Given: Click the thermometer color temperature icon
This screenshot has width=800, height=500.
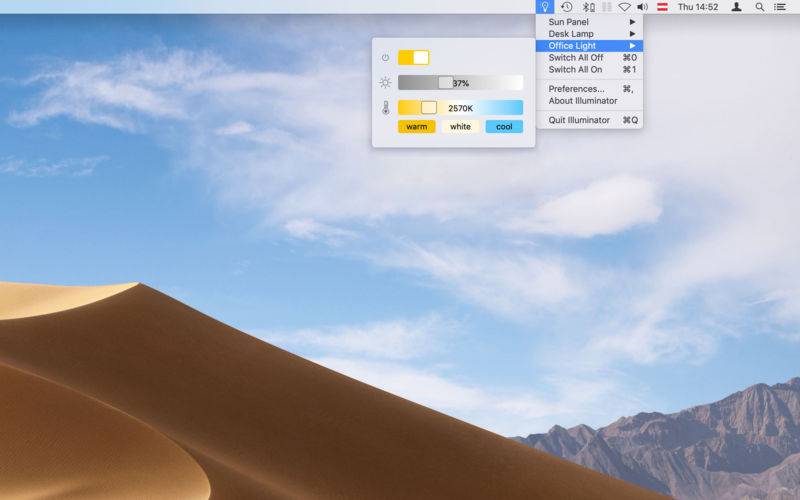Looking at the screenshot, I should 386,108.
